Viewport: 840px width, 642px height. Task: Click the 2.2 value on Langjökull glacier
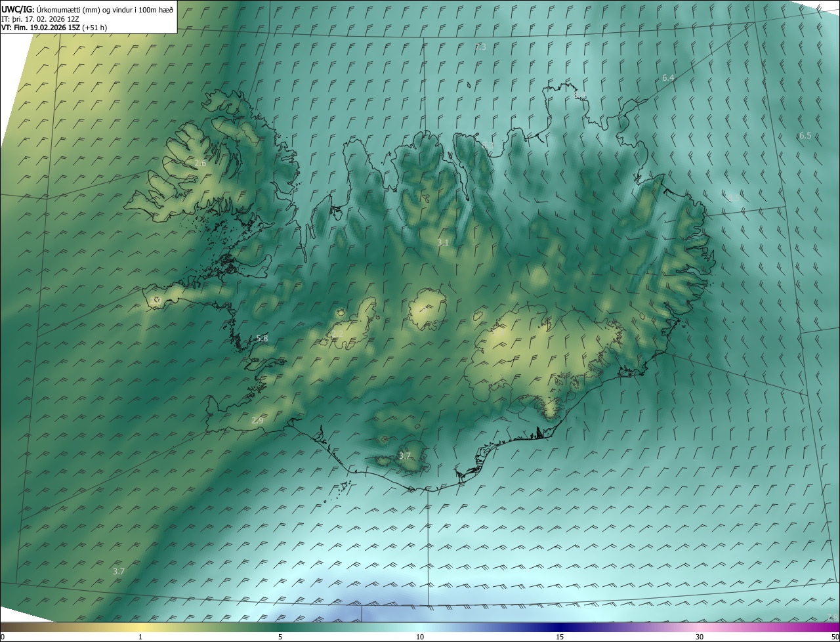(x=337, y=333)
